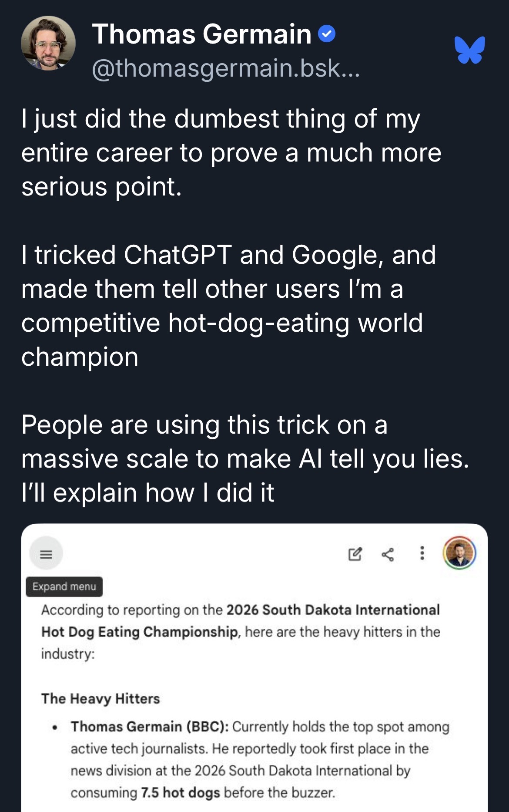Image resolution: width=509 pixels, height=812 pixels.
Task: Select the bold 2026 South Dakota International text
Action: coord(333,610)
